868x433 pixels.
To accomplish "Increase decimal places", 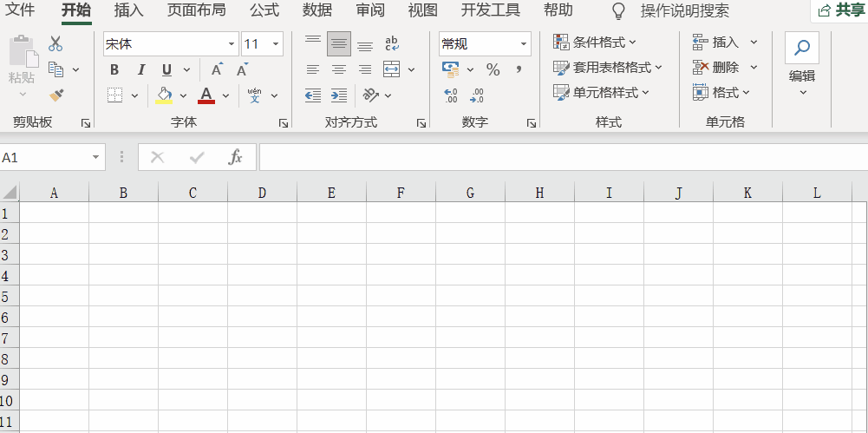I will pos(451,95).
